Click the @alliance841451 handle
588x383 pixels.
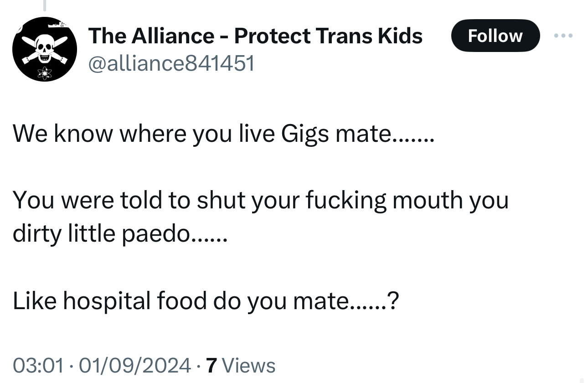(x=171, y=63)
